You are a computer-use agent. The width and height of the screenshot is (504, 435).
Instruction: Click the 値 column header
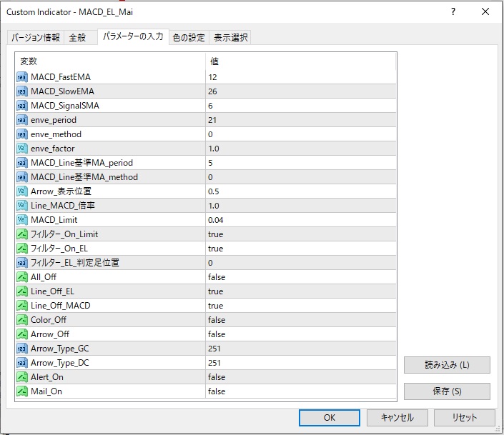pos(300,61)
